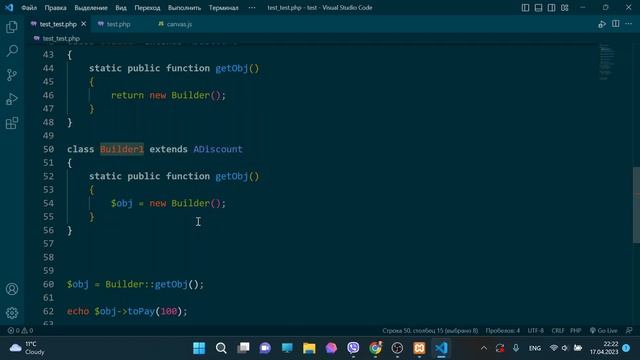Switch to the test.php tab
This screenshot has width=640, height=360.
pos(118,24)
